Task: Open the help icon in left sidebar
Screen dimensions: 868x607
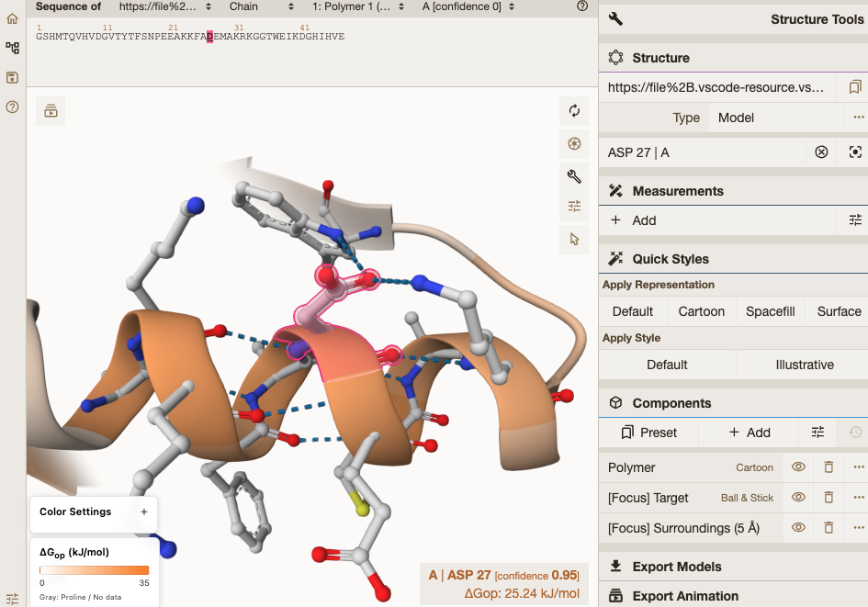Action: point(12,107)
